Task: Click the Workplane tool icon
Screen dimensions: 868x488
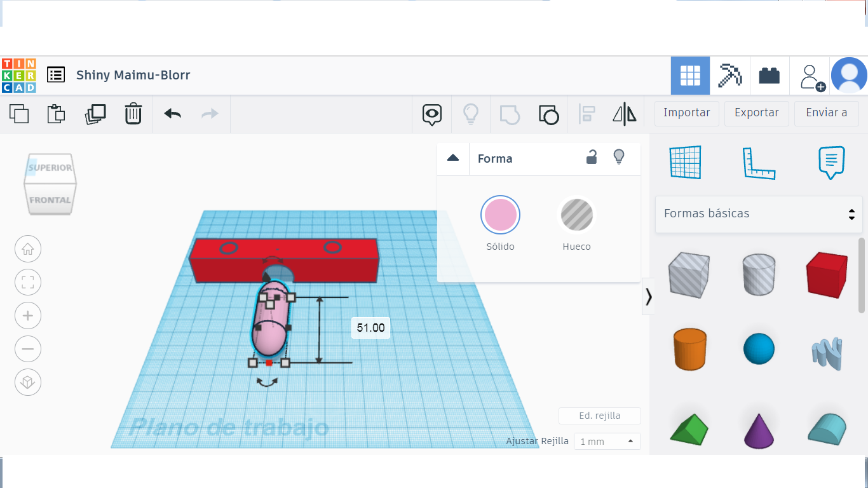Action: [685, 163]
